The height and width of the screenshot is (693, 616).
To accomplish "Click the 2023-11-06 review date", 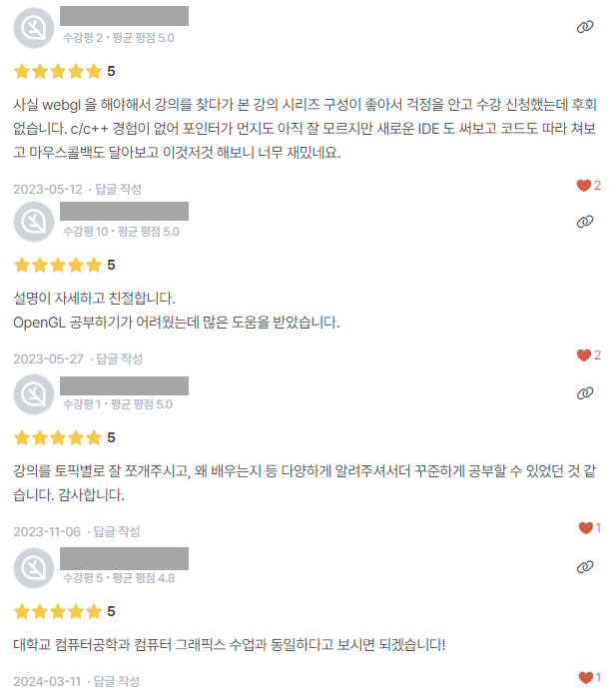I will pos(47,531).
